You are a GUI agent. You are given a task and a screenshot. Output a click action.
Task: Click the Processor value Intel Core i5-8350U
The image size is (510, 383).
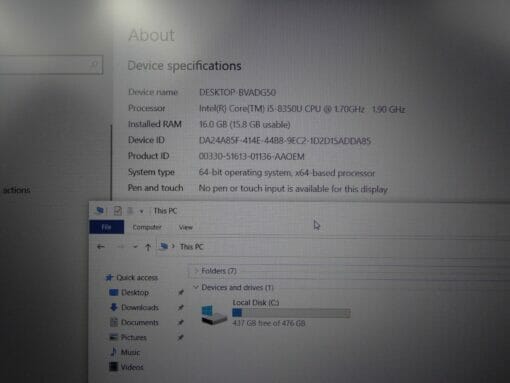point(302,109)
